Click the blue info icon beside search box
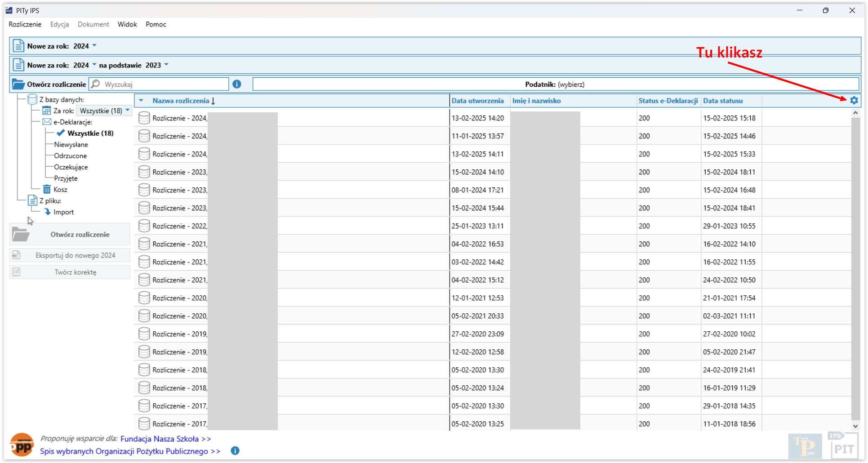This screenshot has width=868, height=463. [237, 84]
